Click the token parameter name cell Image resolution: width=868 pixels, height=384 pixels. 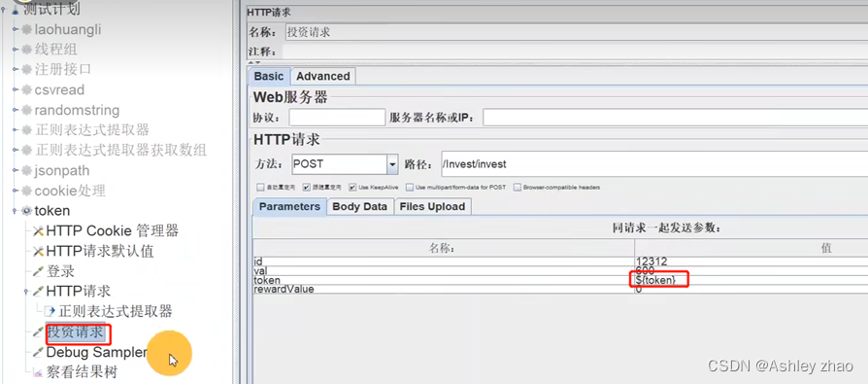pos(444,280)
